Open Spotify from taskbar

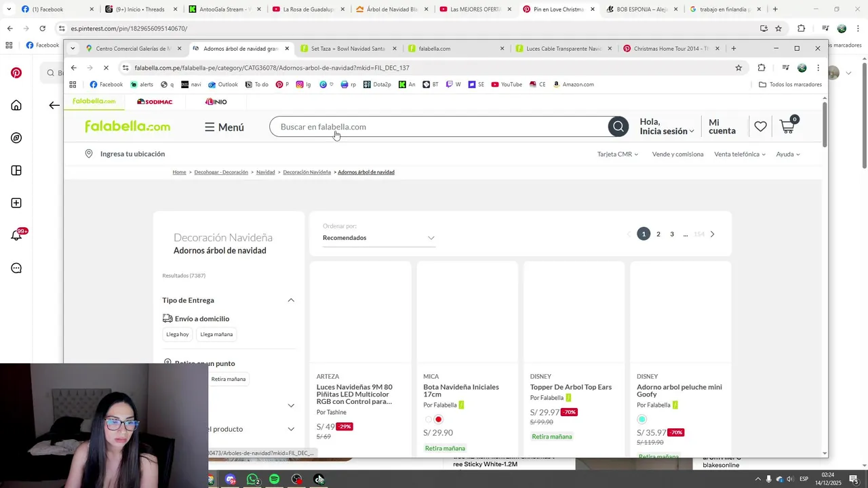[274, 479]
